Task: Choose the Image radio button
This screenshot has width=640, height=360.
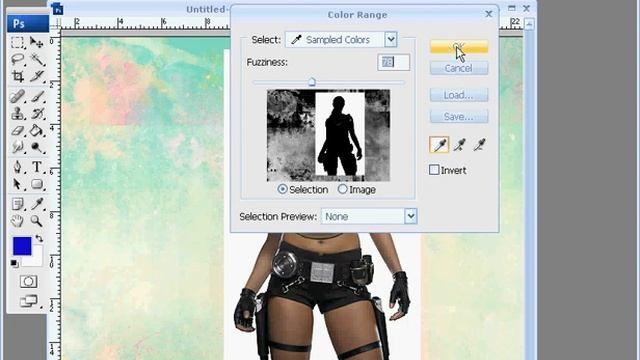Action: (342, 189)
